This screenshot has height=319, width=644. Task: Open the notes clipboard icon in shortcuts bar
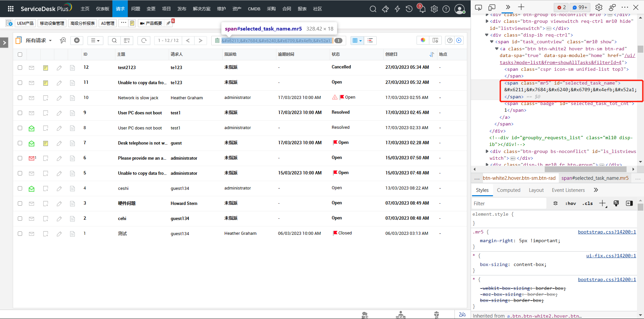click(132, 23)
